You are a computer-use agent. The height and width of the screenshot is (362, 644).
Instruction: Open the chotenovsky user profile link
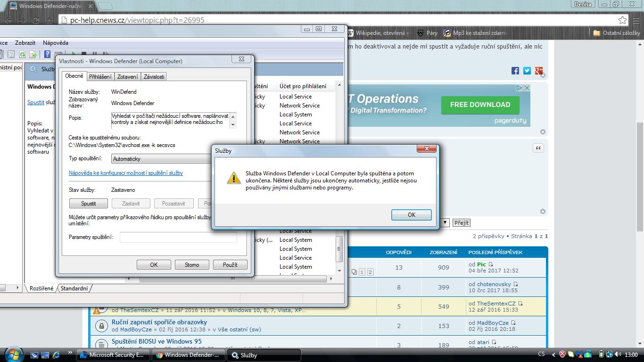494,284
